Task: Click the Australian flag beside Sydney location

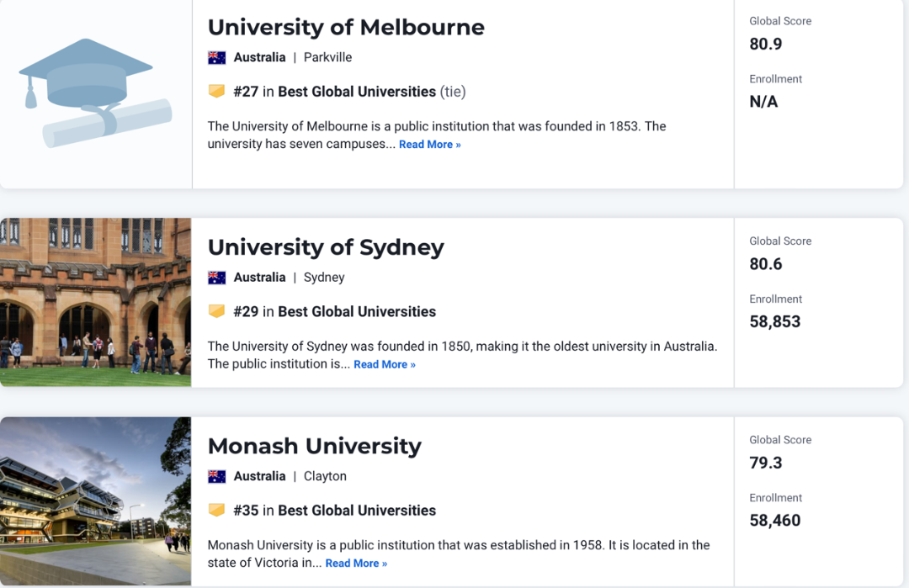Action: tap(217, 278)
